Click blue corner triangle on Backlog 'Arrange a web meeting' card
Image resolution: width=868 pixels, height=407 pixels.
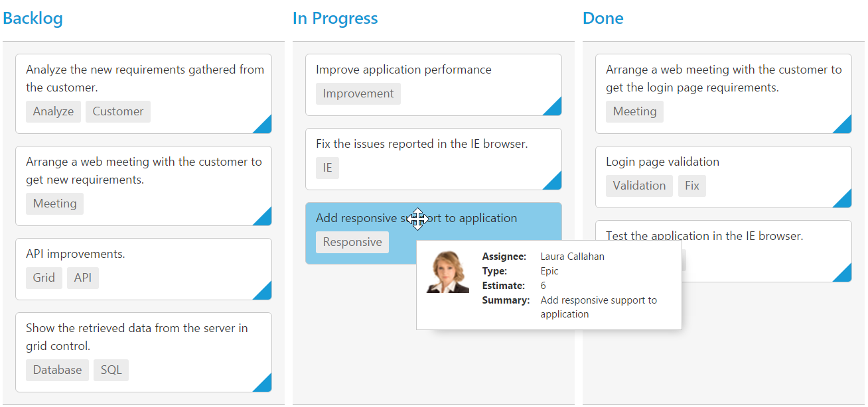click(265, 219)
